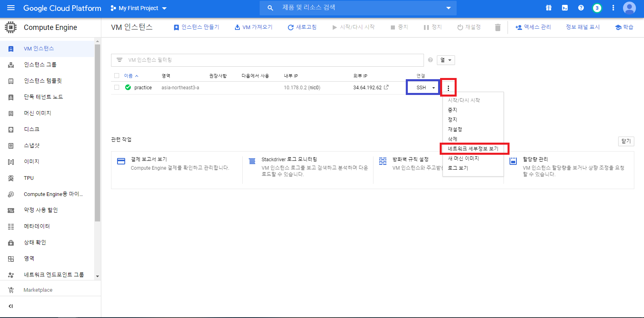Open the practice instance name link
Screen dimensions: 644x318
coord(143,88)
